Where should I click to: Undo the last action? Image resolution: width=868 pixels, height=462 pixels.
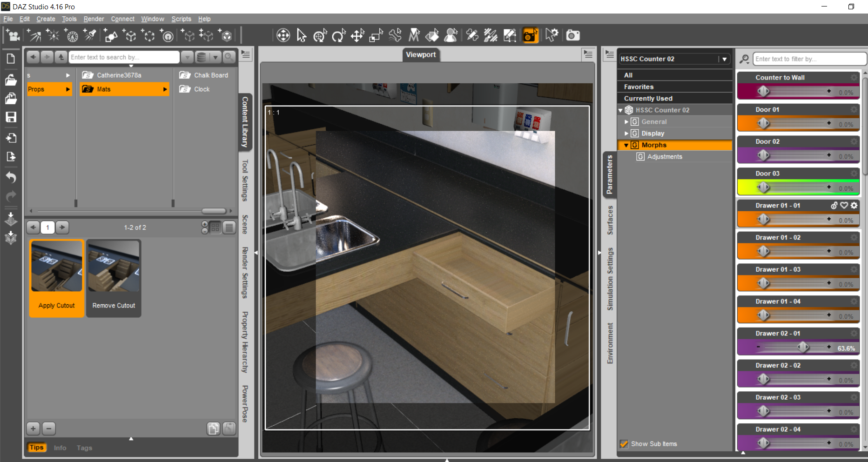[x=11, y=177]
